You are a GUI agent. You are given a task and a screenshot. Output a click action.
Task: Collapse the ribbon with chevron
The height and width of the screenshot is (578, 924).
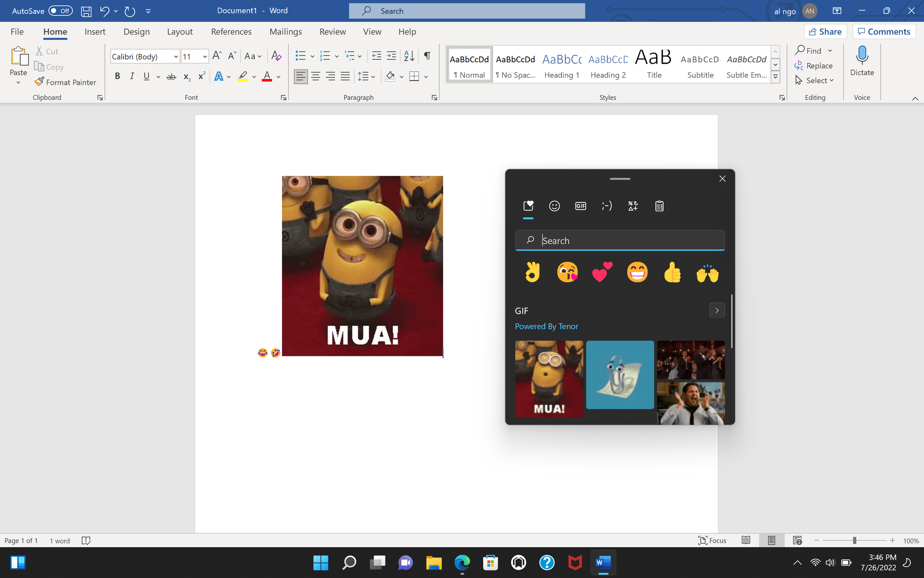coord(915,98)
